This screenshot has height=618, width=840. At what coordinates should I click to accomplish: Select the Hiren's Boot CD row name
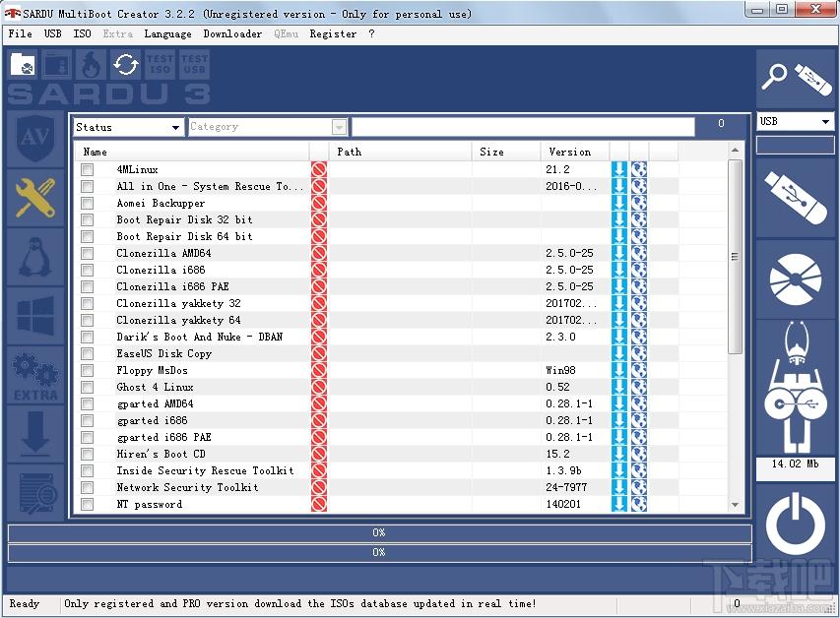click(x=162, y=454)
